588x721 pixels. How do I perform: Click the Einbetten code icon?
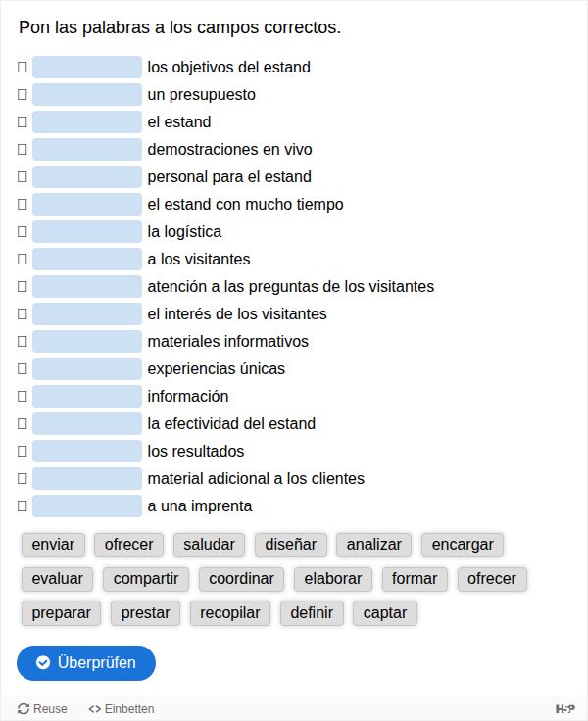point(95,708)
